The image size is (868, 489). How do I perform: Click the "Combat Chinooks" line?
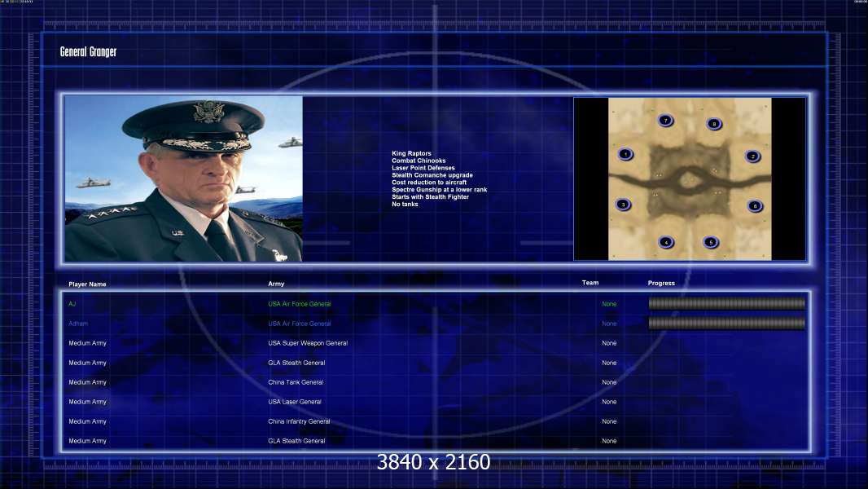click(419, 161)
